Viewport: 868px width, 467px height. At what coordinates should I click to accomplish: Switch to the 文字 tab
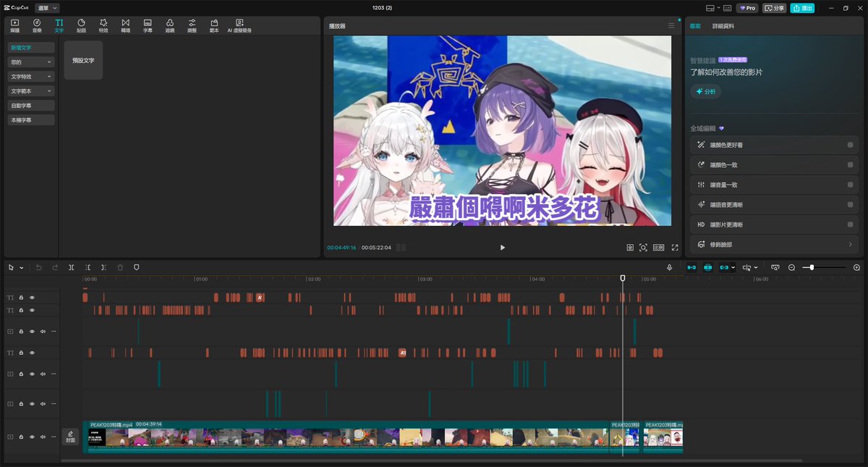pos(59,26)
